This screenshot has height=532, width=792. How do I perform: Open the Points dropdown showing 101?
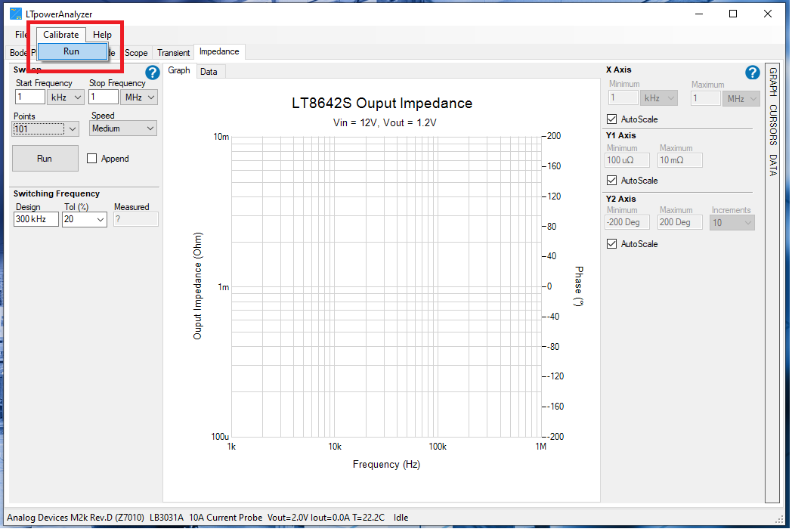pyautogui.click(x=44, y=128)
